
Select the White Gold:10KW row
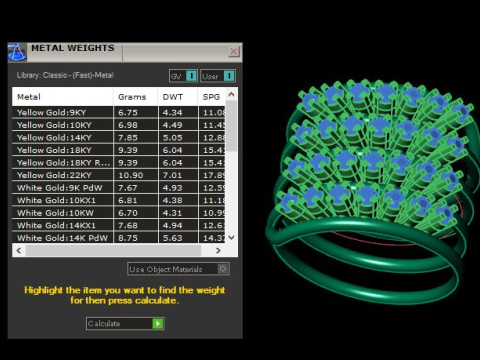click(119, 213)
